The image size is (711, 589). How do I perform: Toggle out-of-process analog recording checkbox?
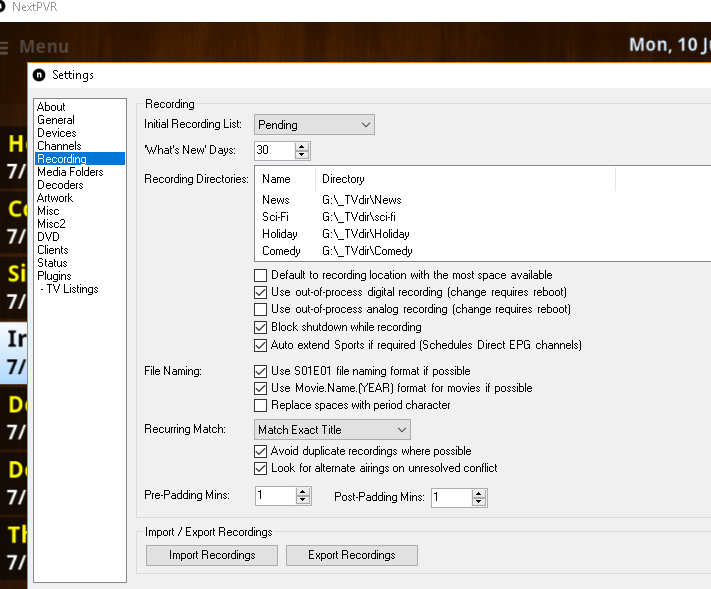260,309
